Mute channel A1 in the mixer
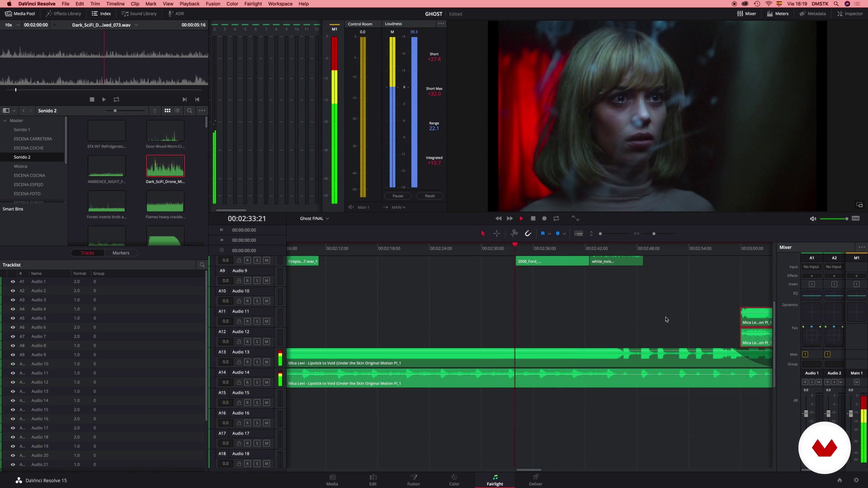868x488 pixels. tap(819, 382)
